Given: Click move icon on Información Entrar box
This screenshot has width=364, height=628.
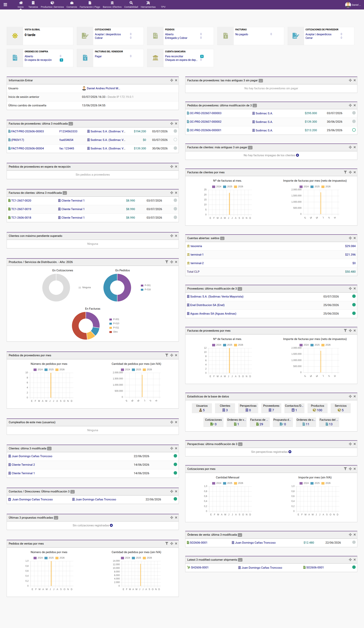Looking at the screenshot, I should coord(172,80).
